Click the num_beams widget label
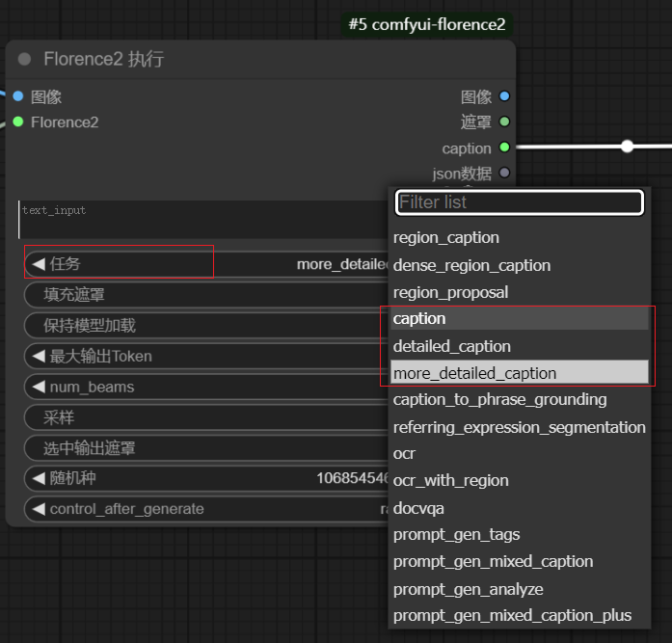The height and width of the screenshot is (643, 672). click(92, 388)
